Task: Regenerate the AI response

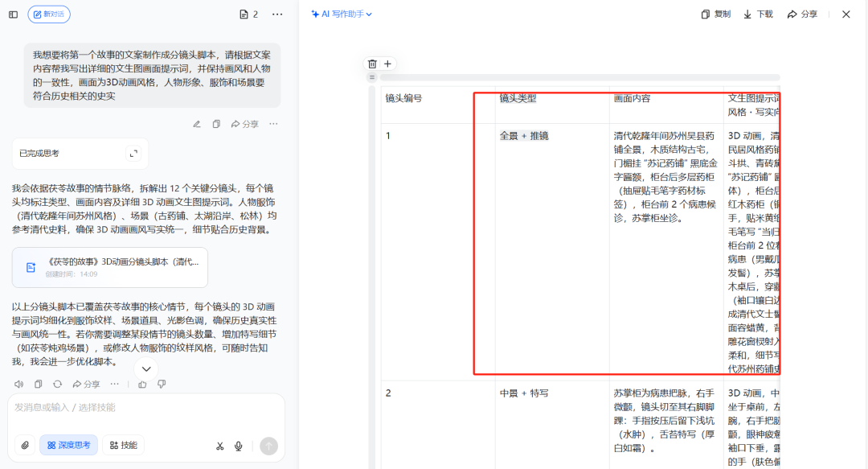Action: [x=56, y=385]
